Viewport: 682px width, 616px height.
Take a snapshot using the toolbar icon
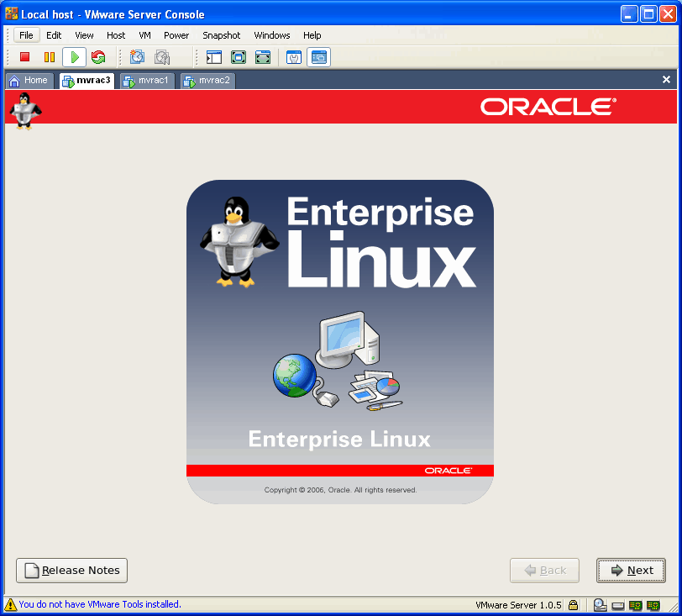pyautogui.click(x=137, y=57)
